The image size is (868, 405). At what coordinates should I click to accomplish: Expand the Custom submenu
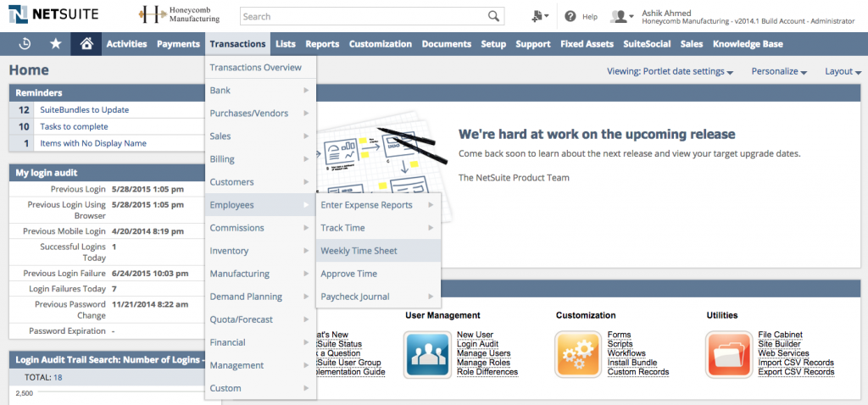(x=261, y=388)
